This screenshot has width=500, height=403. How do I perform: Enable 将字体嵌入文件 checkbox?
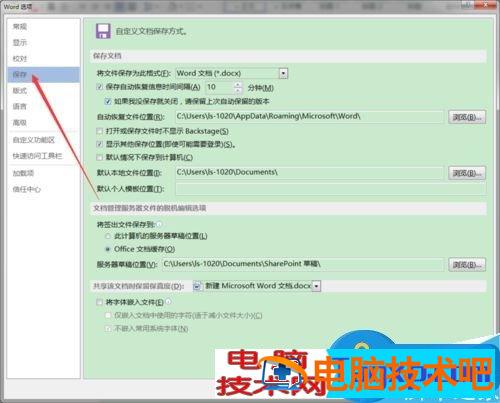99,302
